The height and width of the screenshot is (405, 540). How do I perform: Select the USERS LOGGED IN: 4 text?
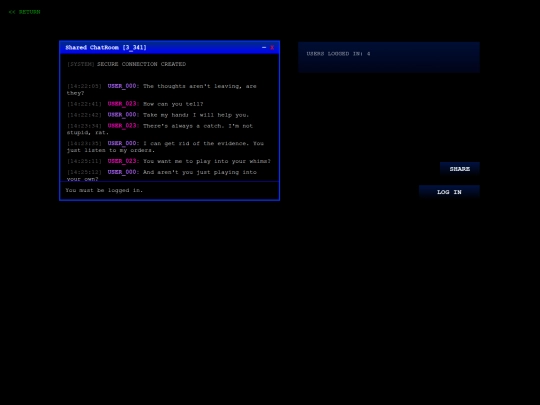pos(338,54)
